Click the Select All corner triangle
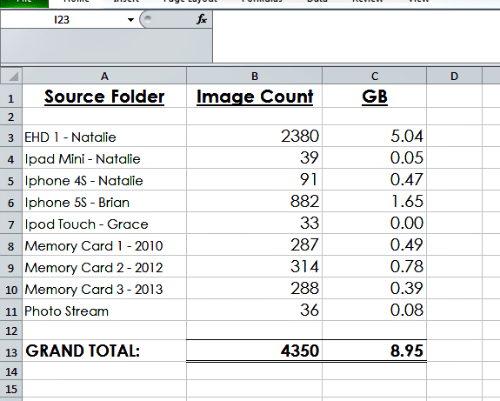500x401 pixels. pyautogui.click(x=12, y=76)
